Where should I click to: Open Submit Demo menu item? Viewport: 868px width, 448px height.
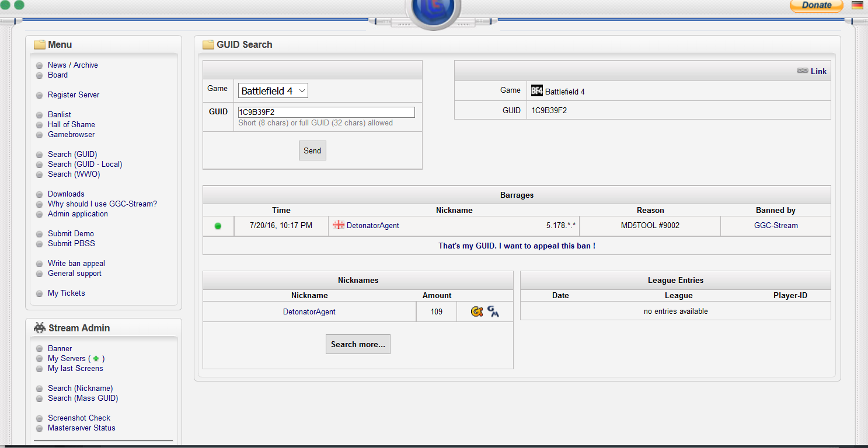pyautogui.click(x=71, y=233)
